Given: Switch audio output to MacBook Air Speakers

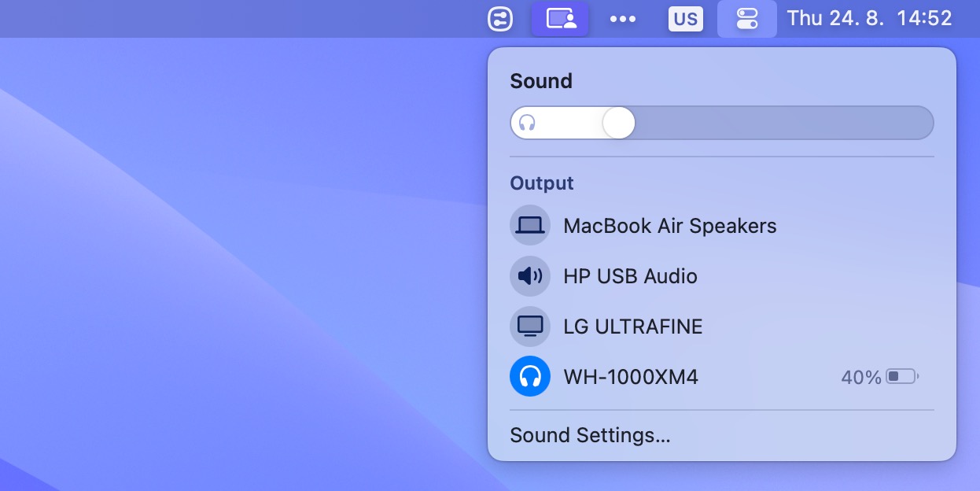Looking at the screenshot, I should click(x=669, y=225).
